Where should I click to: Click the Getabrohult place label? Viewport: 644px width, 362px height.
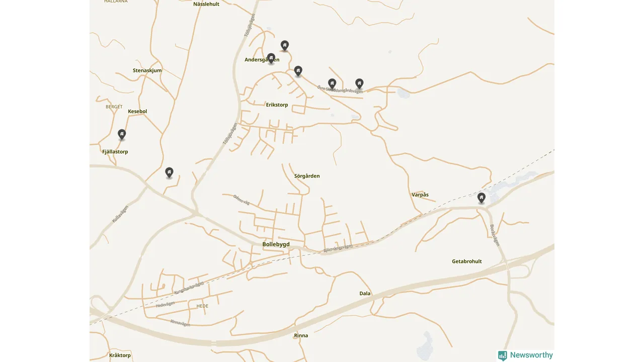pos(467,261)
